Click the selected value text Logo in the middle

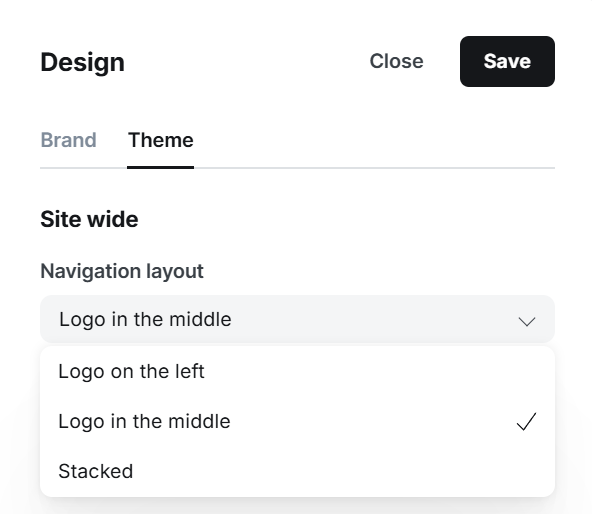[145, 320]
